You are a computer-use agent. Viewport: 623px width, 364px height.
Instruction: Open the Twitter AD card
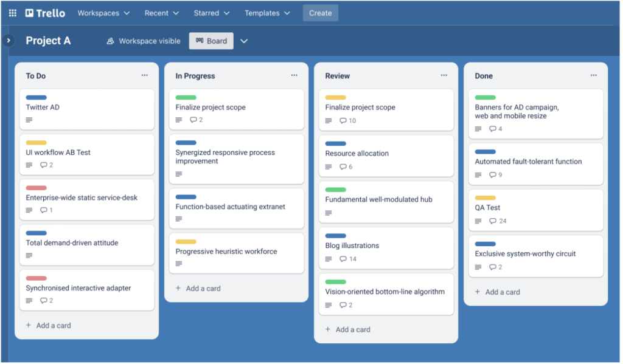[x=87, y=109]
